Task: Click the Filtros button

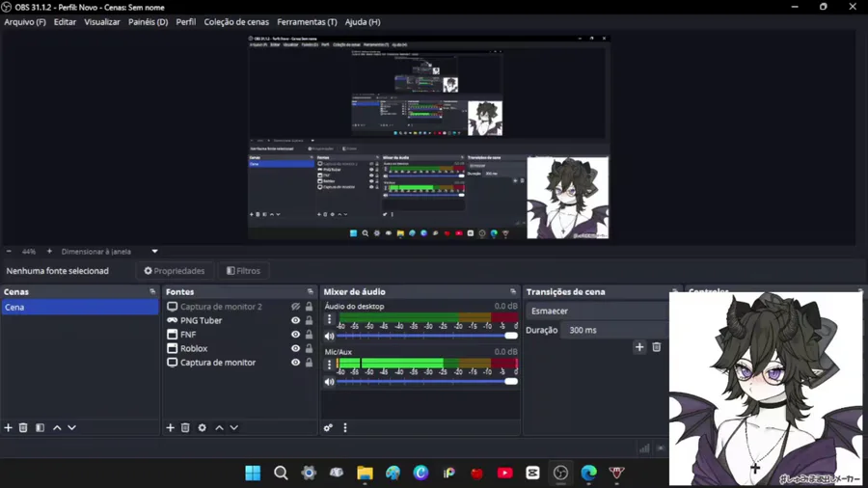Action: click(x=244, y=271)
